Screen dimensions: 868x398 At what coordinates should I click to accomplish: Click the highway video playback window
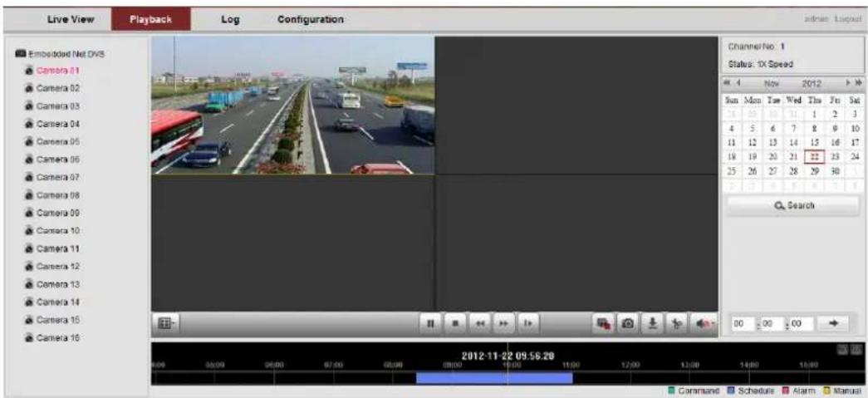293,106
